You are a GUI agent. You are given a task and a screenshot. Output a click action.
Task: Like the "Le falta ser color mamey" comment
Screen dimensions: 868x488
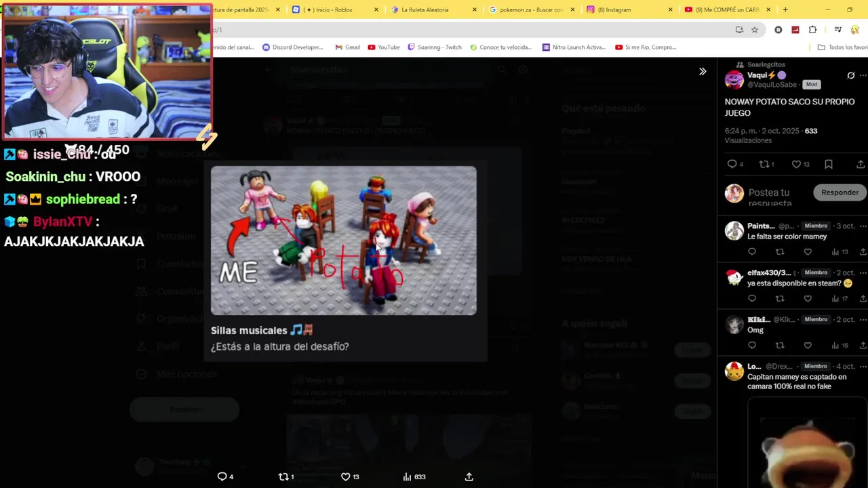point(808,251)
